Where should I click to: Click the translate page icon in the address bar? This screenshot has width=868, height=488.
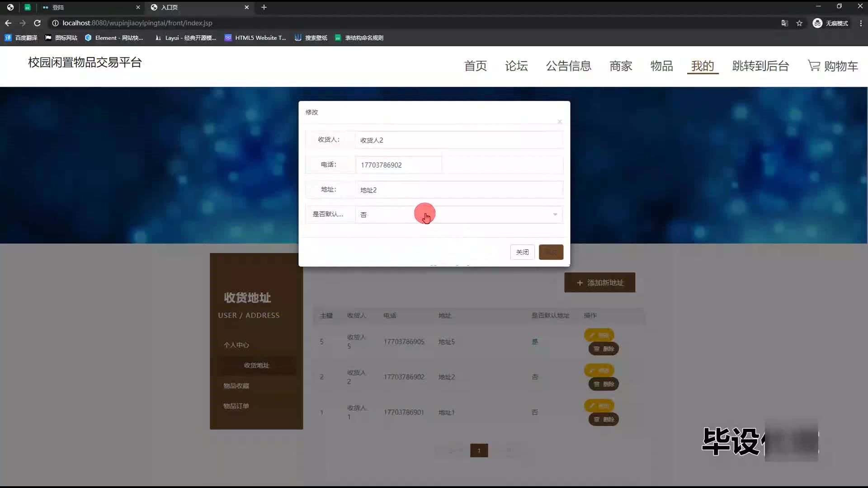(785, 23)
